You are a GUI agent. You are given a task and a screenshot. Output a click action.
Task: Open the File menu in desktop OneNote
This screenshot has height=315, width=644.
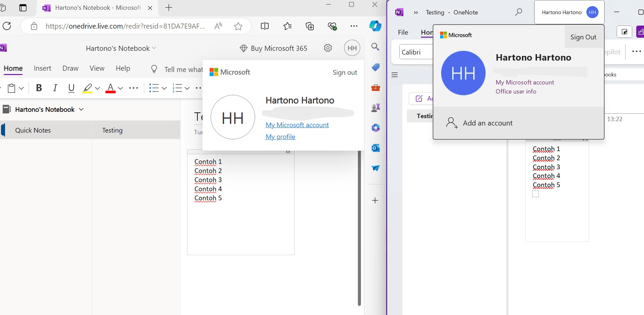tap(403, 32)
